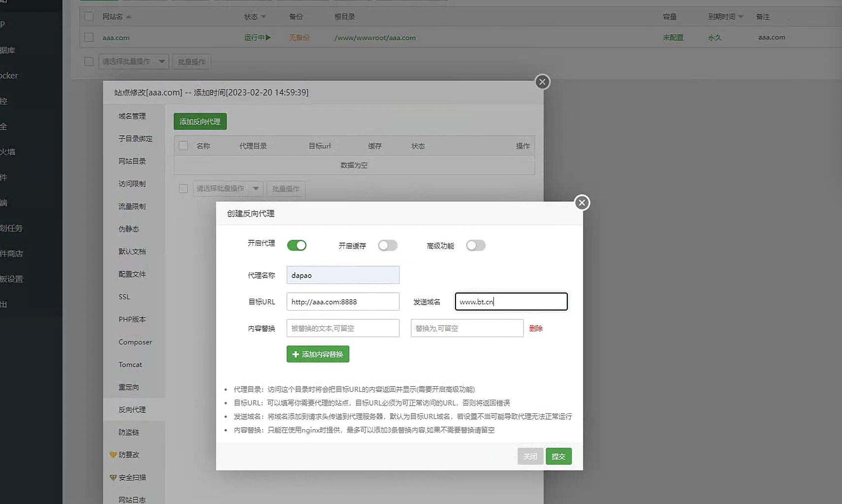Tick the checkbox beside the proxy batch dropdown
Image resolution: width=842 pixels, height=504 pixels.
[x=183, y=189]
